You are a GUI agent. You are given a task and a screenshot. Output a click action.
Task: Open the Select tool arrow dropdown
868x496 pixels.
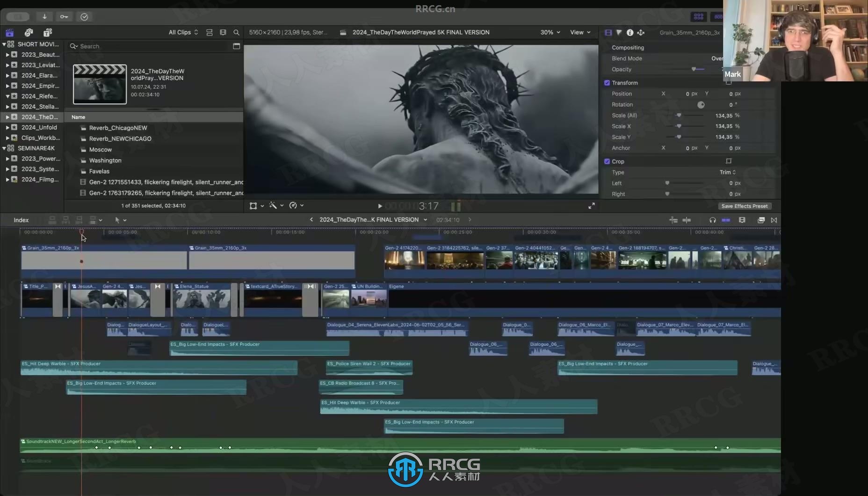(121, 220)
